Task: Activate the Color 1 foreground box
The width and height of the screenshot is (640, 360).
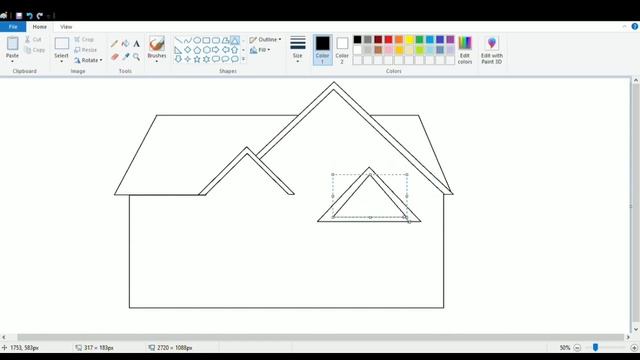Action: (x=322, y=49)
